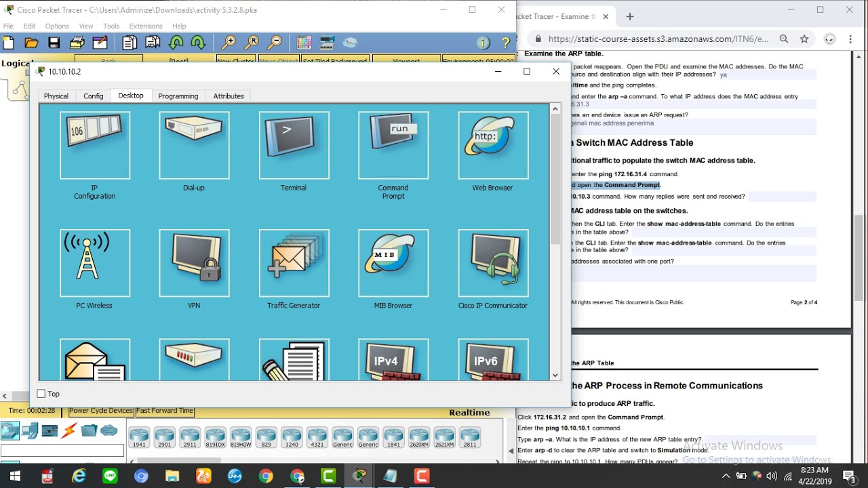Launch the Web Browser desktop app
This screenshot has width=868, height=488.
point(493,146)
